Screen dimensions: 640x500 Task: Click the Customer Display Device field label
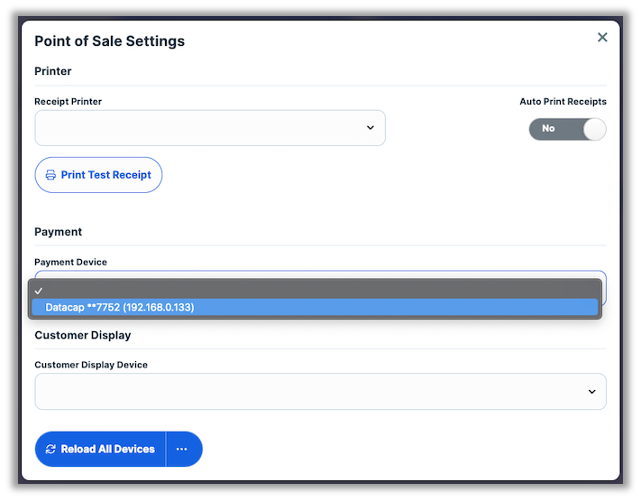click(x=91, y=365)
